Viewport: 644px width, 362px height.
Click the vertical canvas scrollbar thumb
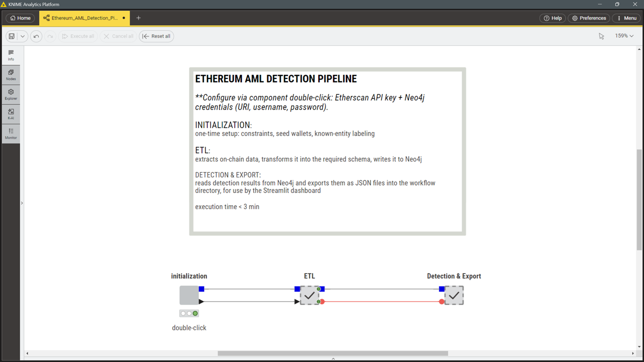(x=639, y=200)
